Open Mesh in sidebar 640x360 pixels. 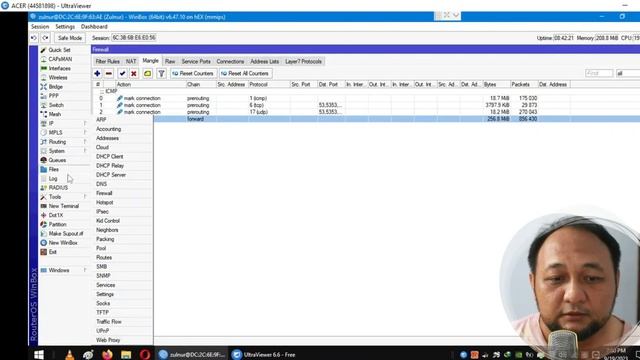pos(55,114)
